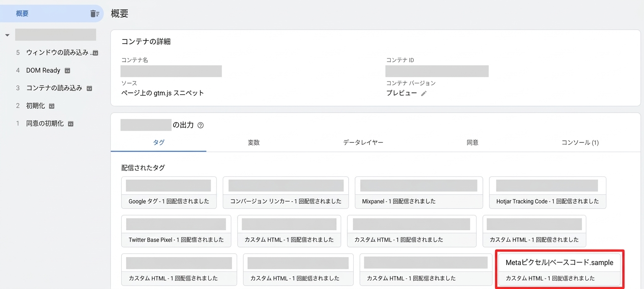Click the コンテナの詳細 heading
Viewport: 644px width, 289px height.
[146, 42]
